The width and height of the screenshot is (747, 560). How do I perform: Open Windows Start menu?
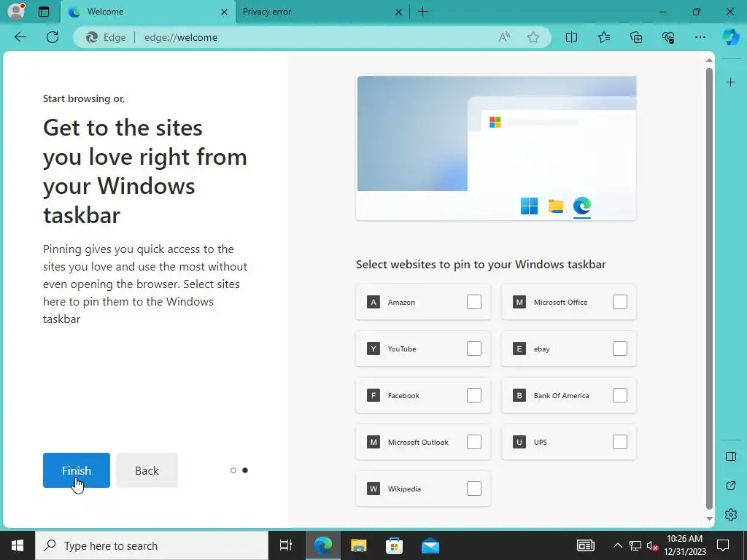(18, 545)
